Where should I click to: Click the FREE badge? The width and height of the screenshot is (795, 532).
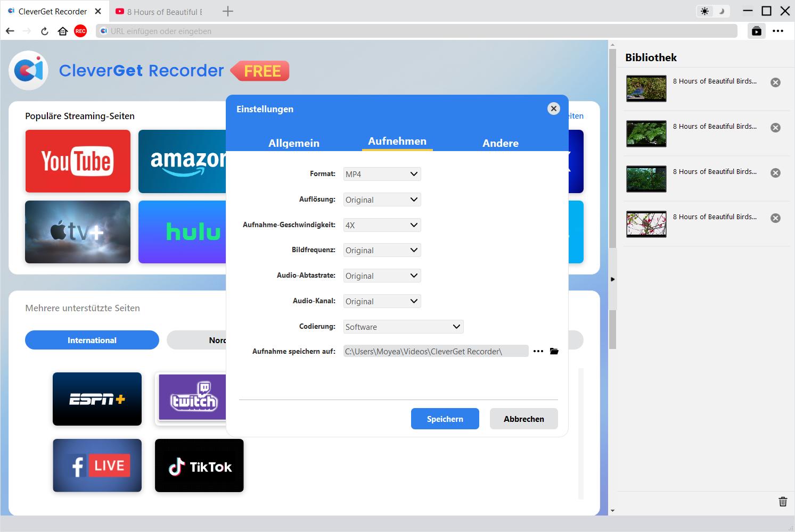[x=260, y=71]
